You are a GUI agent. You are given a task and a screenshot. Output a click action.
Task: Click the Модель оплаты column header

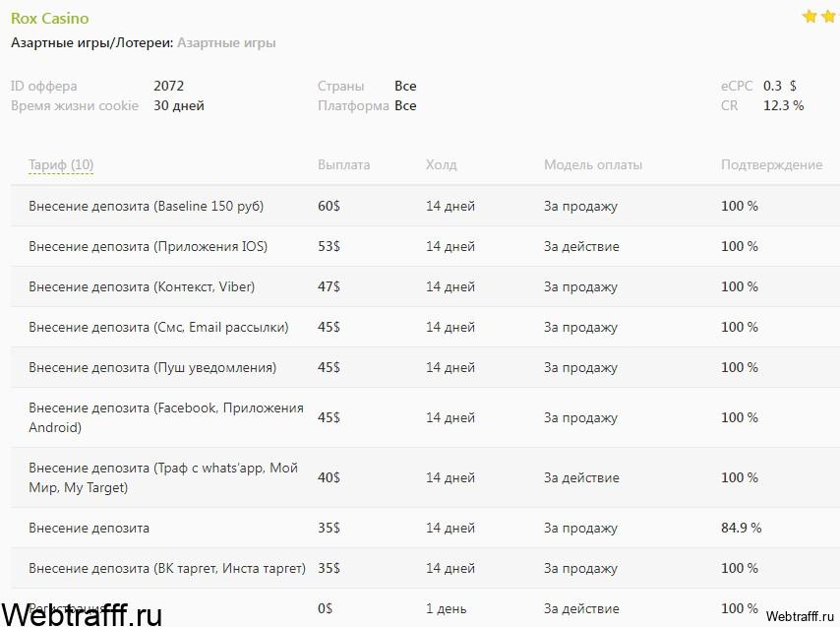coord(593,165)
